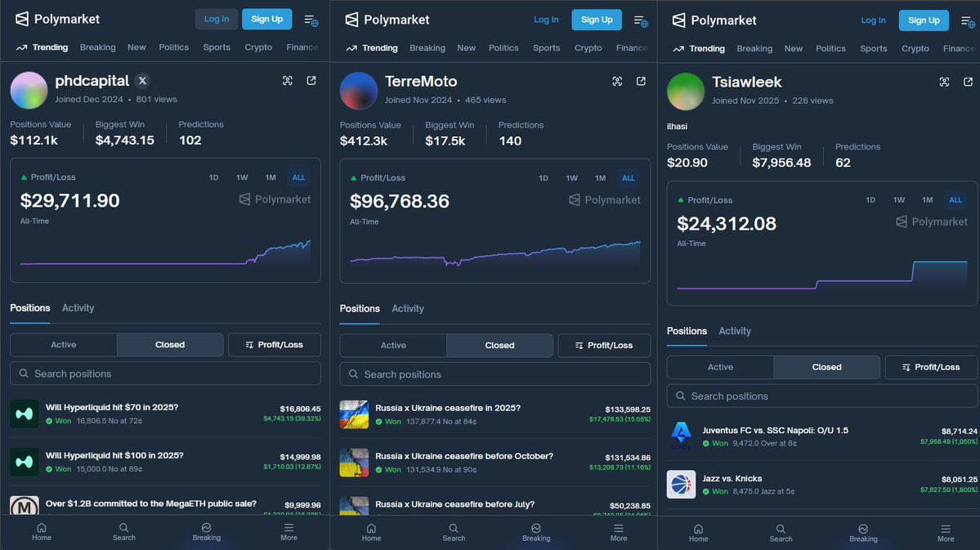Open More in Tsiawleek panel bottom bar

(946, 533)
